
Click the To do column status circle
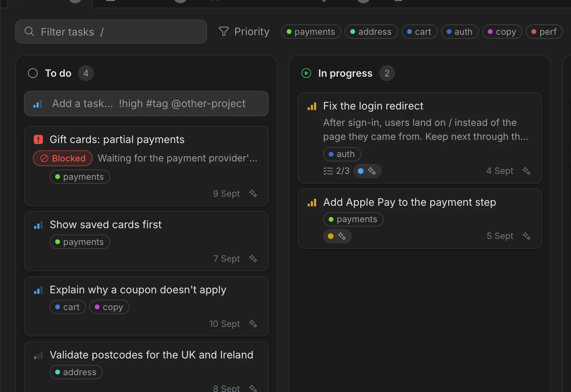tap(33, 73)
